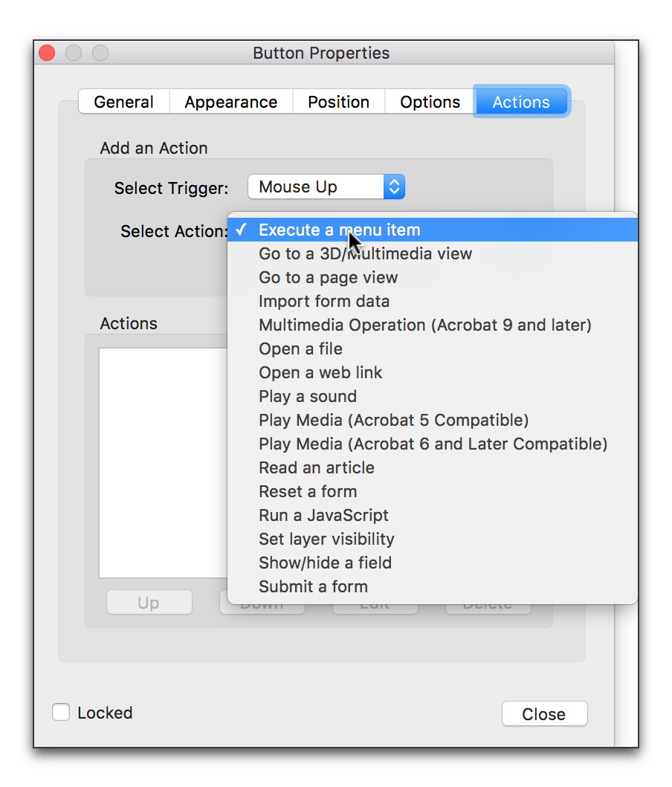The height and width of the screenshot is (787, 672).
Task: Choose "Read an article" action
Action: point(316,467)
